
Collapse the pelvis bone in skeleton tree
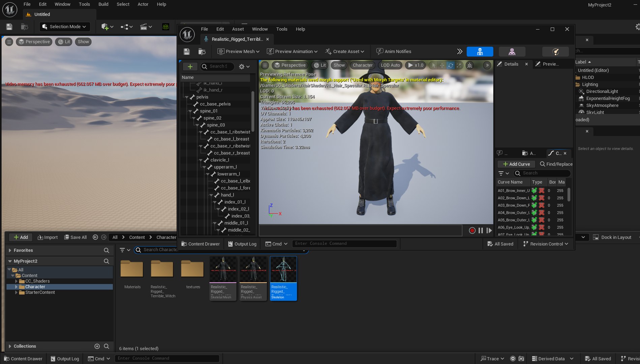[x=187, y=97]
